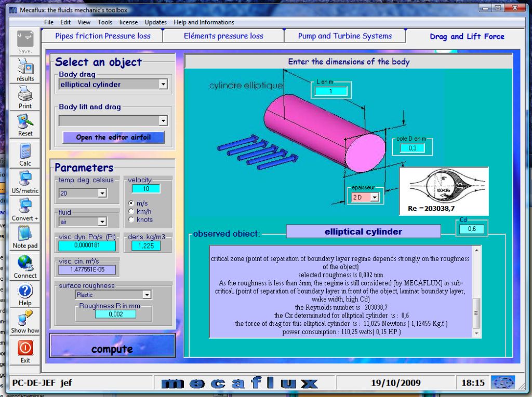Click 'PC-DE-JEF jef' status bar text
The height and width of the screenshot is (397, 532).
pos(42,383)
